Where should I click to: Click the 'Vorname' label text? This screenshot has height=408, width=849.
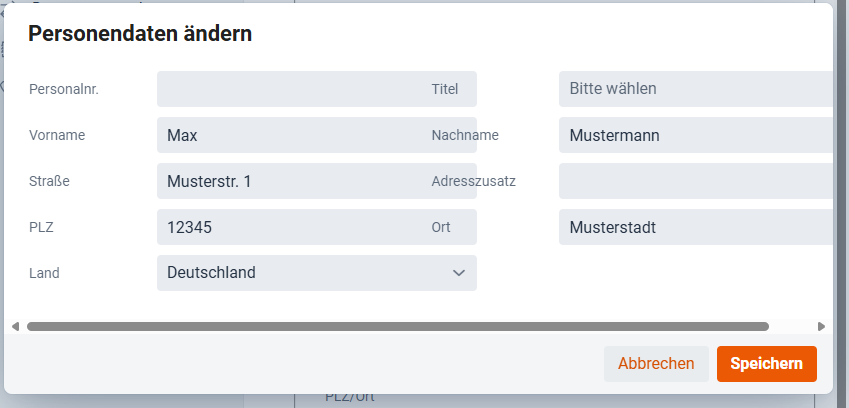(57, 135)
